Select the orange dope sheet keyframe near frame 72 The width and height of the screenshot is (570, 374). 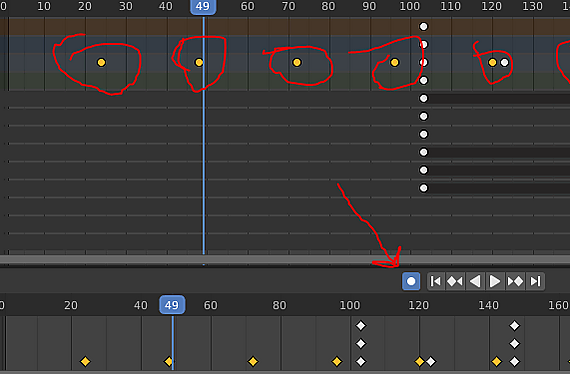pos(297,63)
